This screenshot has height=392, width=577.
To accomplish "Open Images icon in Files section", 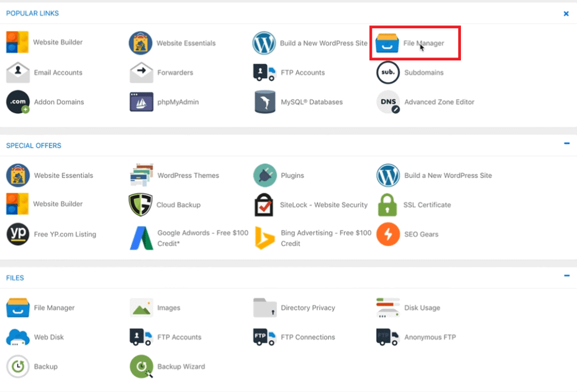I will pyautogui.click(x=141, y=308).
